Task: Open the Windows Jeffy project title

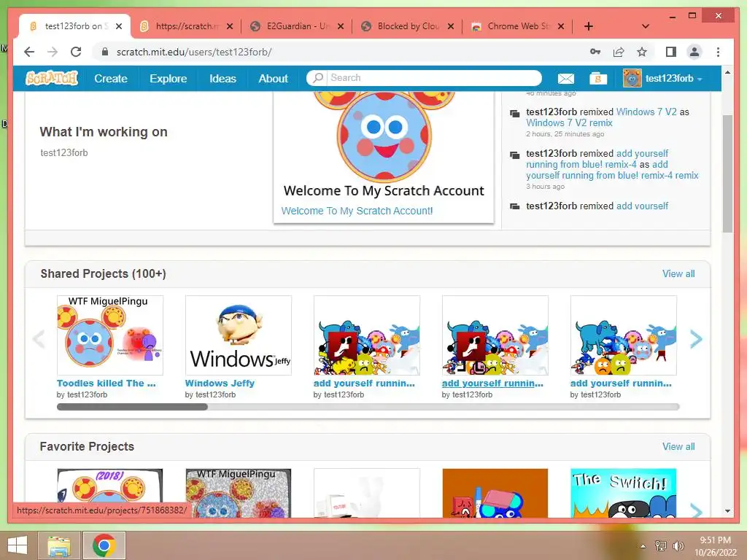Action: (x=220, y=384)
